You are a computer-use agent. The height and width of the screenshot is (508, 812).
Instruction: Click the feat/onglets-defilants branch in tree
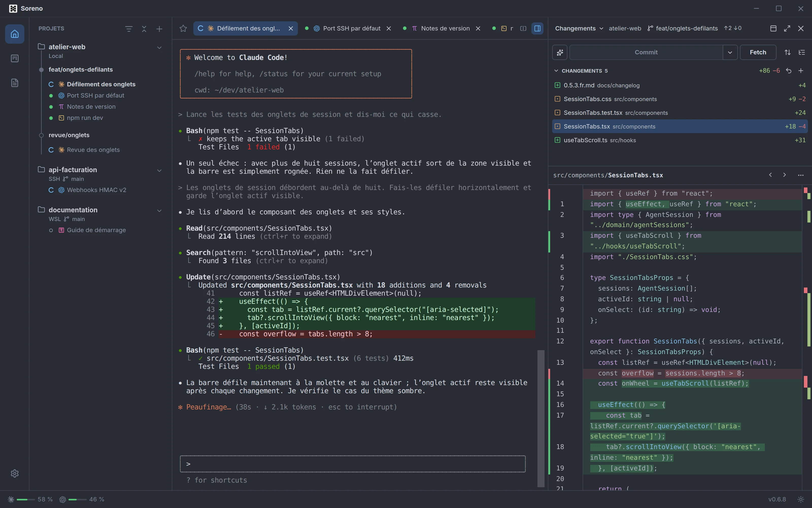(80, 70)
